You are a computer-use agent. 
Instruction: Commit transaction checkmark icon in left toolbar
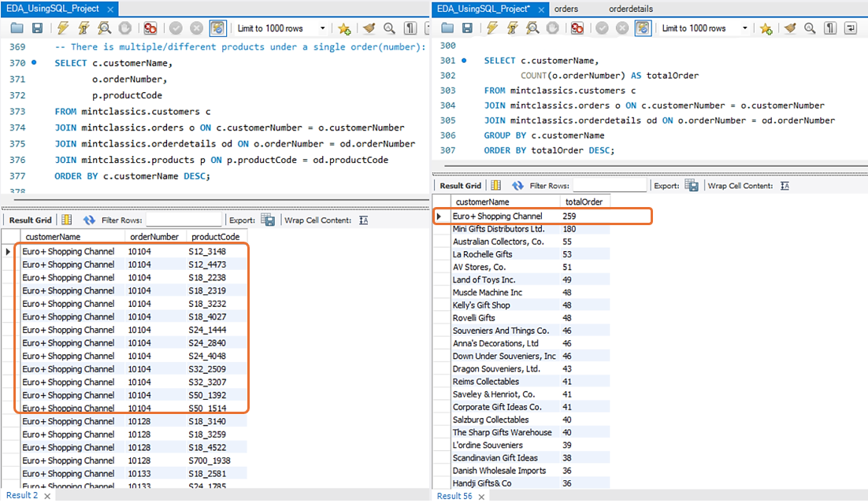coord(176,28)
